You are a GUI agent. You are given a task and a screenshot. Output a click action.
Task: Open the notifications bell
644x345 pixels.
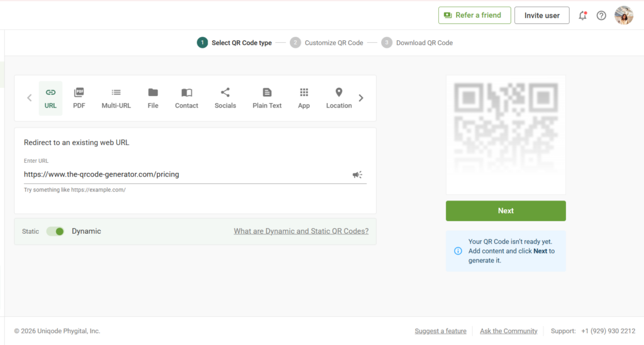tap(582, 16)
